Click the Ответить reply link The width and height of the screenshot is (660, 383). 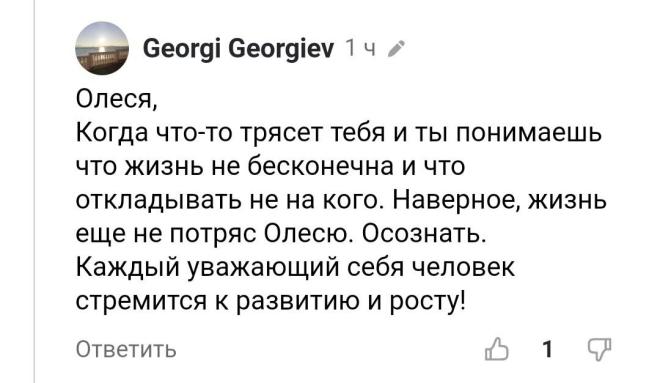click(x=126, y=349)
